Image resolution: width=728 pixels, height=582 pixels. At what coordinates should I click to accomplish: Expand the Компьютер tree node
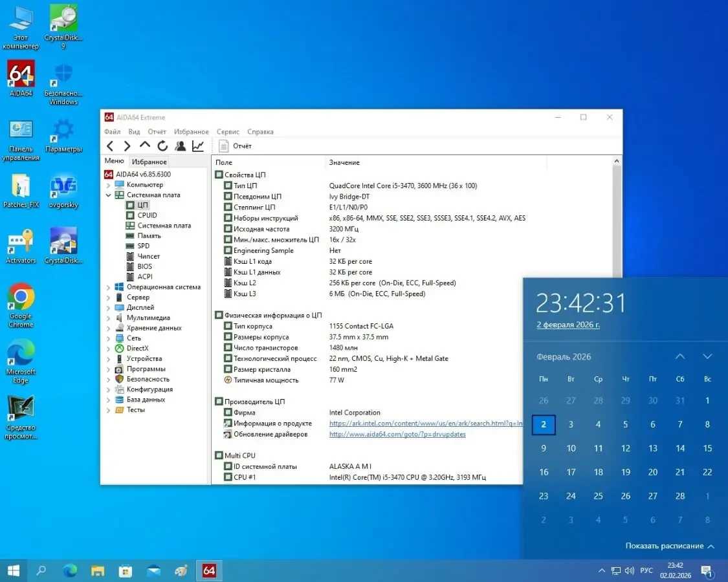(108, 185)
